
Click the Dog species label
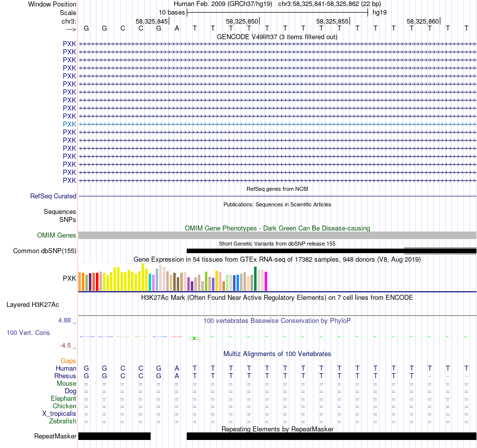tap(70, 391)
